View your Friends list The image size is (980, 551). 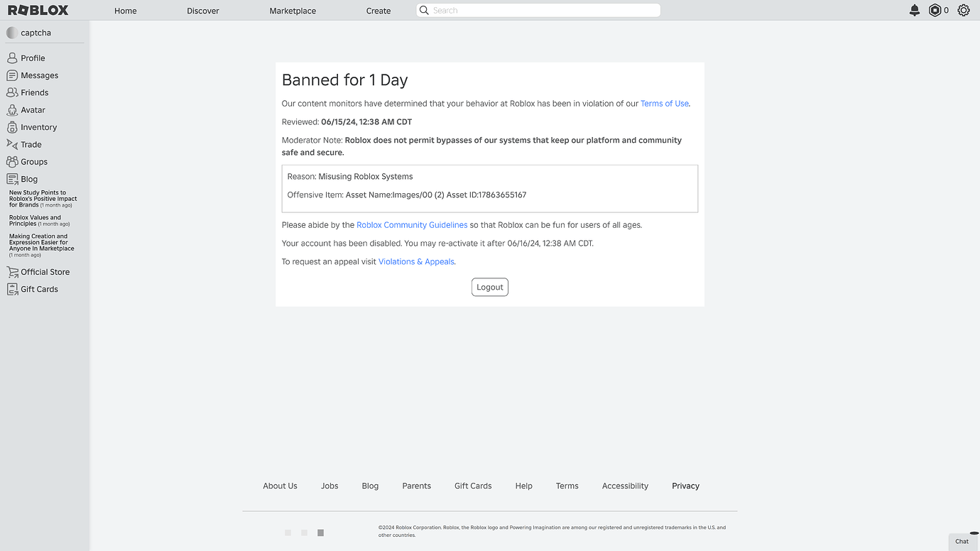pos(34,92)
